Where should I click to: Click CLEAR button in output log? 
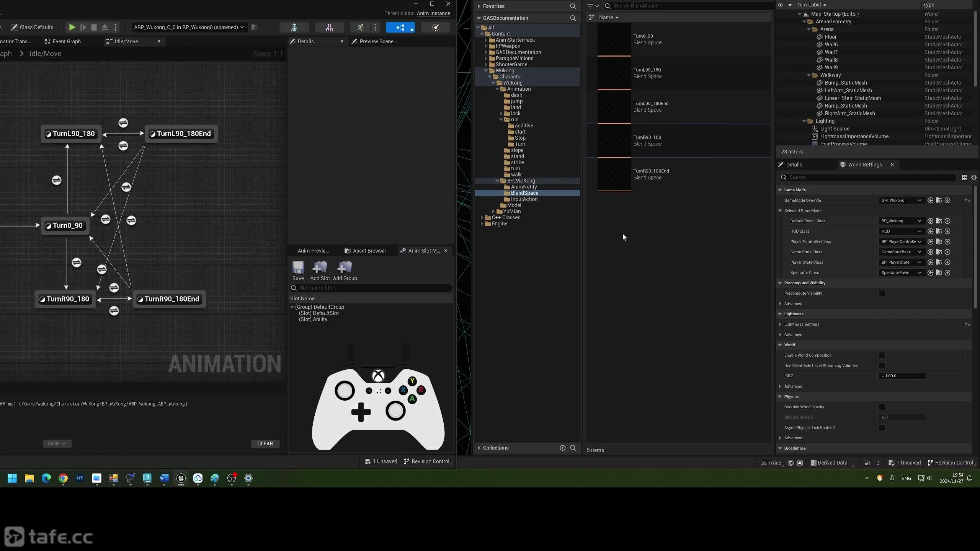coord(265,443)
